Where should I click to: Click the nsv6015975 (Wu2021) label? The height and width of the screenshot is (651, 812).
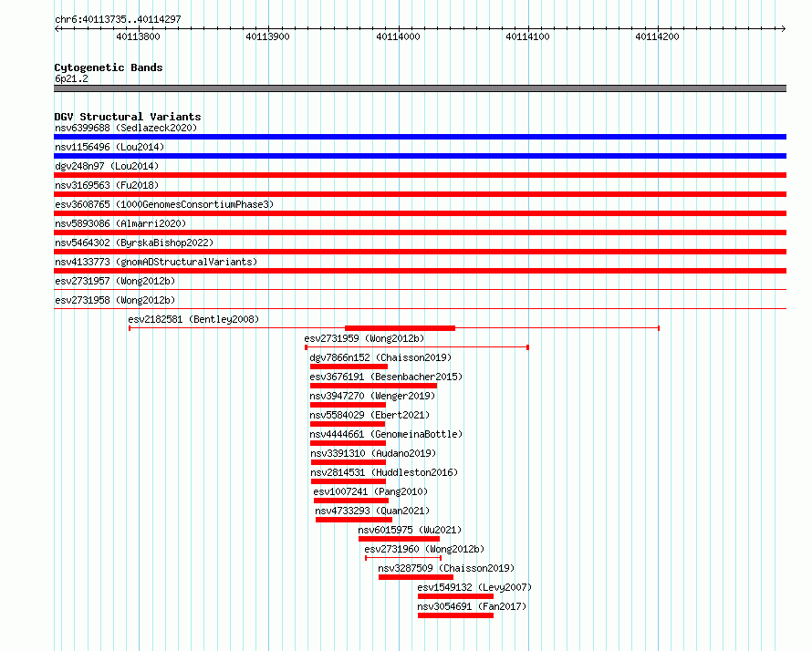410,530
